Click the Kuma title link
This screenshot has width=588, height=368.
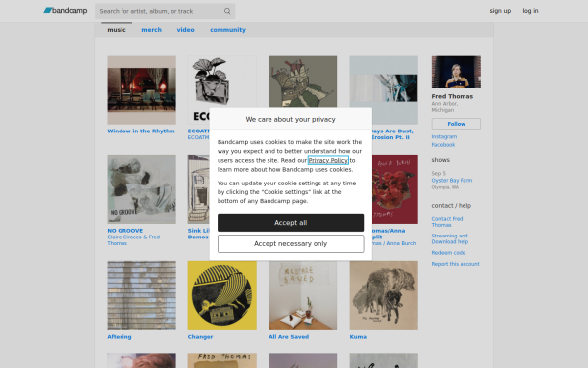tap(358, 337)
